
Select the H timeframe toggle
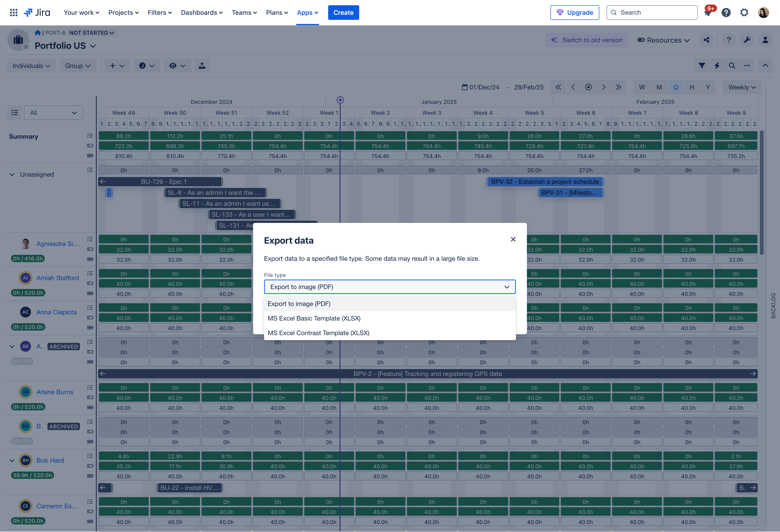(692, 87)
